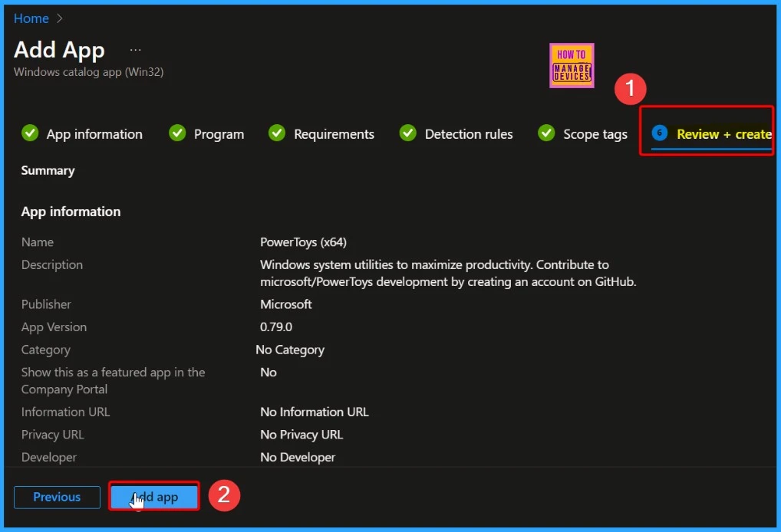Go to the Scope tags step
The width and height of the screenshot is (781, 532).
point(595,134)
